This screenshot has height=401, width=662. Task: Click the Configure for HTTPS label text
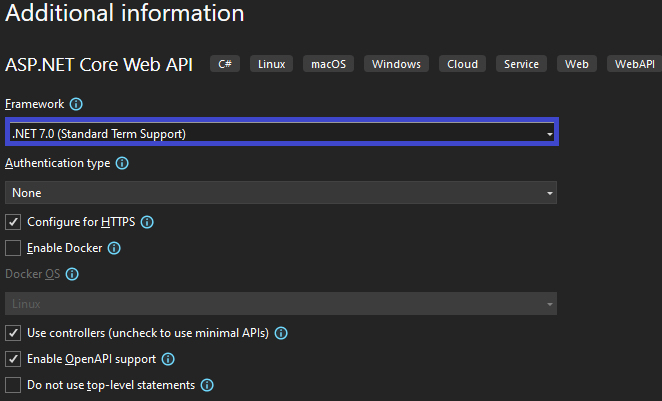tap(81, 222)
